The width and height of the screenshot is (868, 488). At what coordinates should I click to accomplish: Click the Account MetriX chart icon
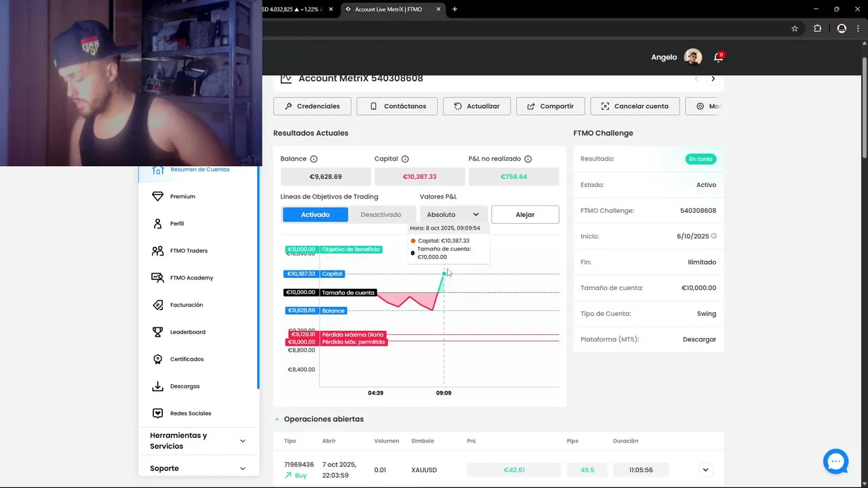click(x=286, y=78)
